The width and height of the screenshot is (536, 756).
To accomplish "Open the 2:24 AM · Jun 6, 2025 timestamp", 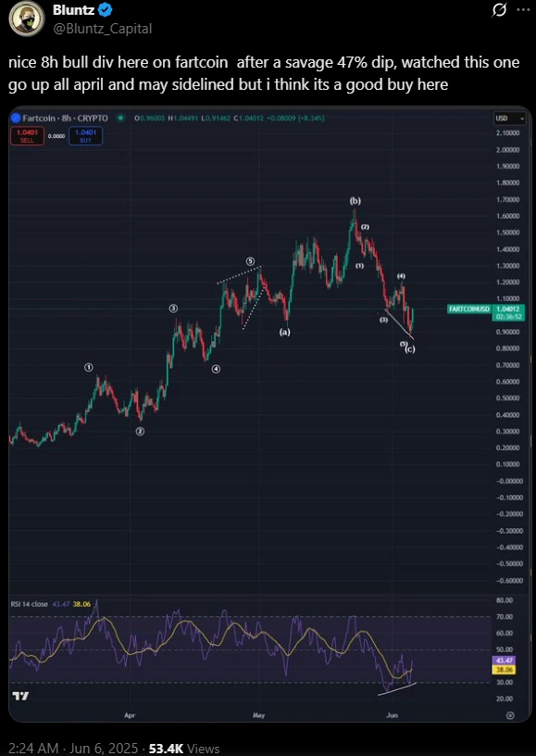I will point(71,748).
